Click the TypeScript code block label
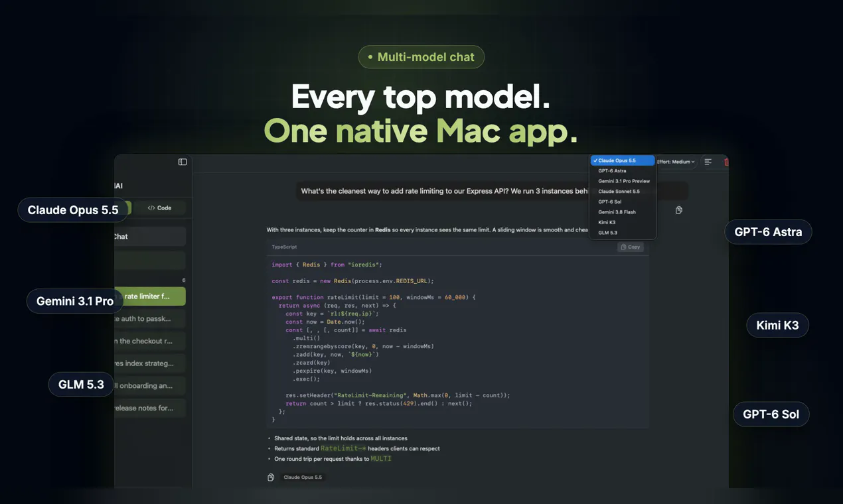Viewport: 843px width, 504px height. pos(284,247)
